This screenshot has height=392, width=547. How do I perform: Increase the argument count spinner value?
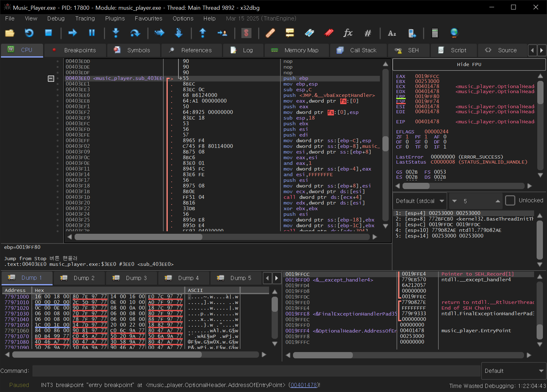[x=498, y=201]
